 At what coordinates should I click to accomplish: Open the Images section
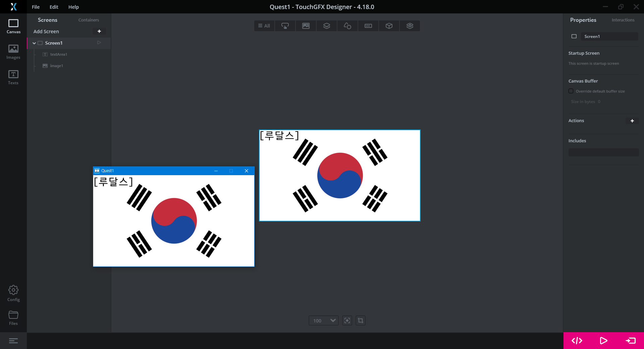(x=13, y=52)
